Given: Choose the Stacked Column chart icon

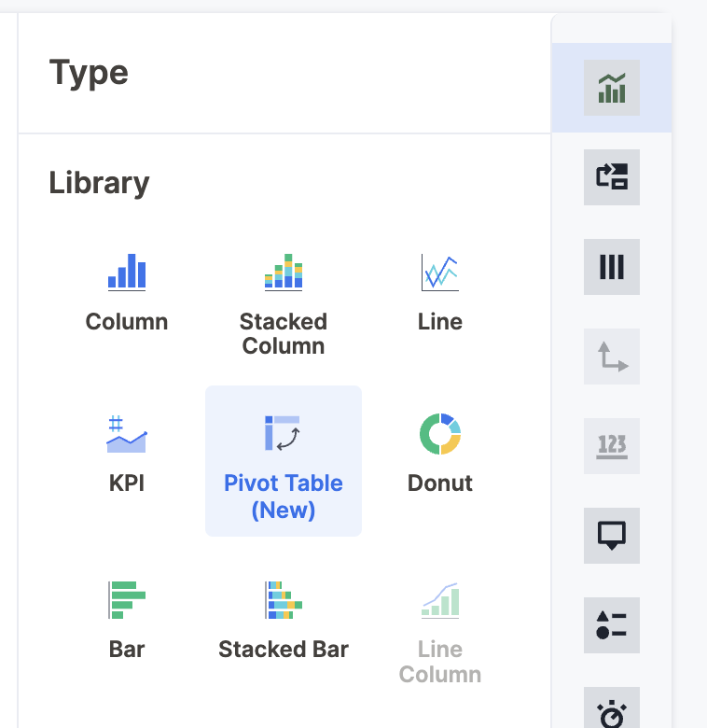Looking at the screenshot, I should point(284,272).
